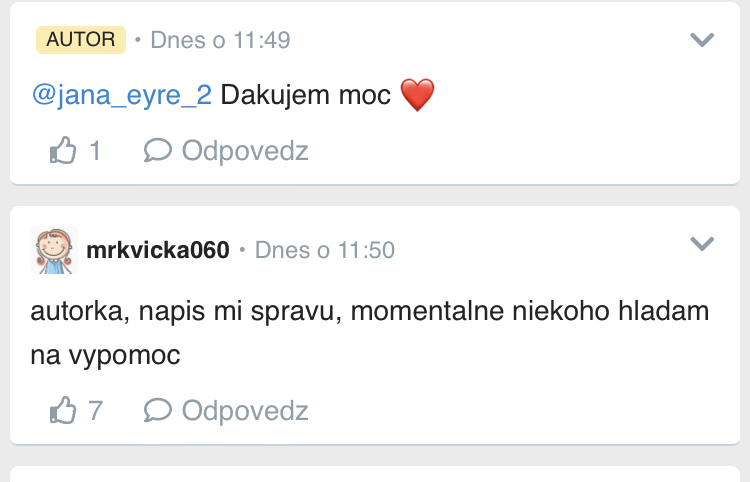Screen dimensions: 750x482
Task: Click speech bubble icon under author's comment
Action: click(158, 151)
